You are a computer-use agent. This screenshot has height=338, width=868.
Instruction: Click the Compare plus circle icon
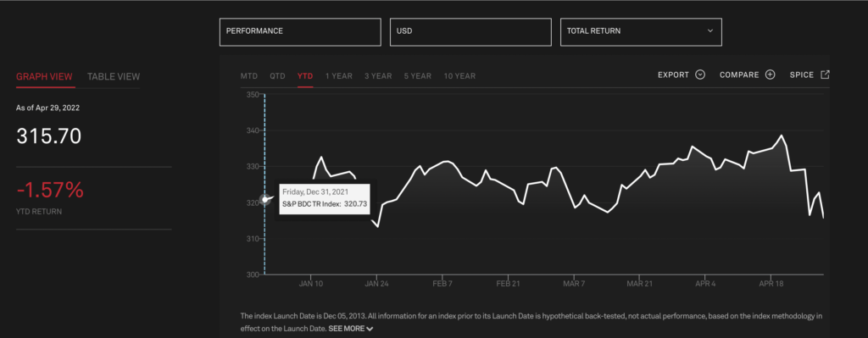(770, 75)
